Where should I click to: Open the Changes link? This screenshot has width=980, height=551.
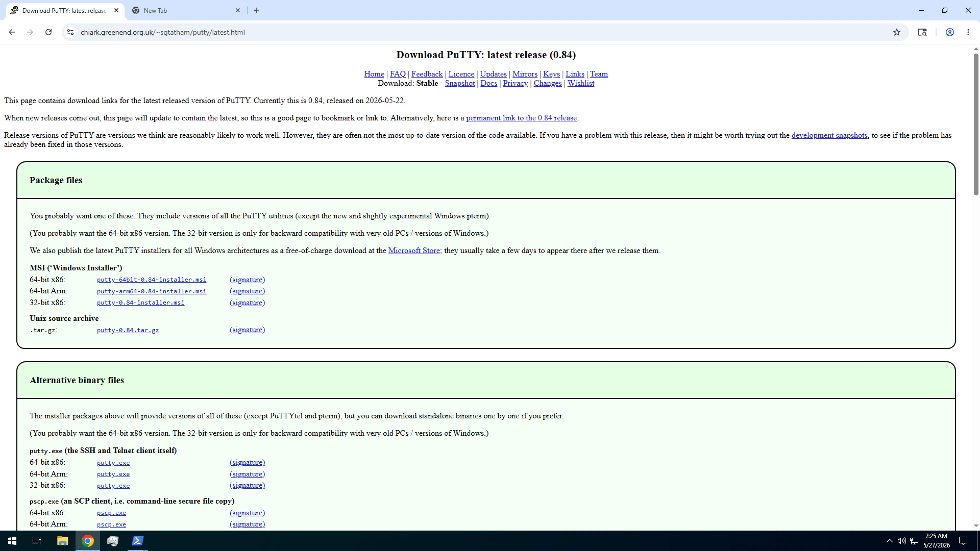tap(547, 83)
